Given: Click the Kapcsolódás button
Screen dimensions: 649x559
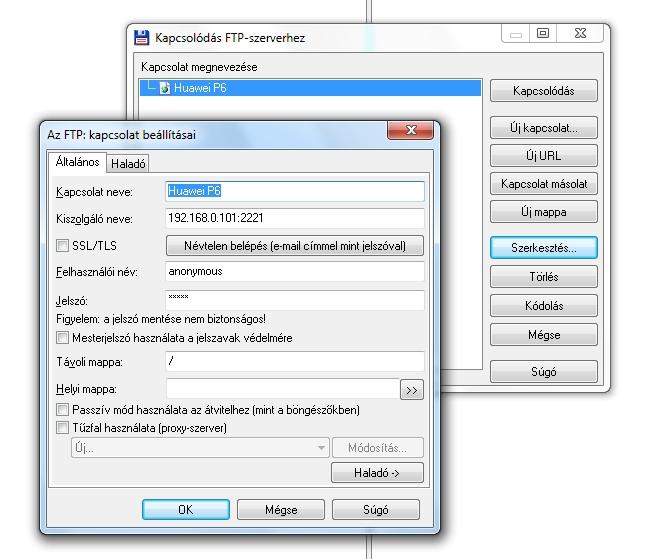Looking at the screenshot, I should [x=544, y=91].
